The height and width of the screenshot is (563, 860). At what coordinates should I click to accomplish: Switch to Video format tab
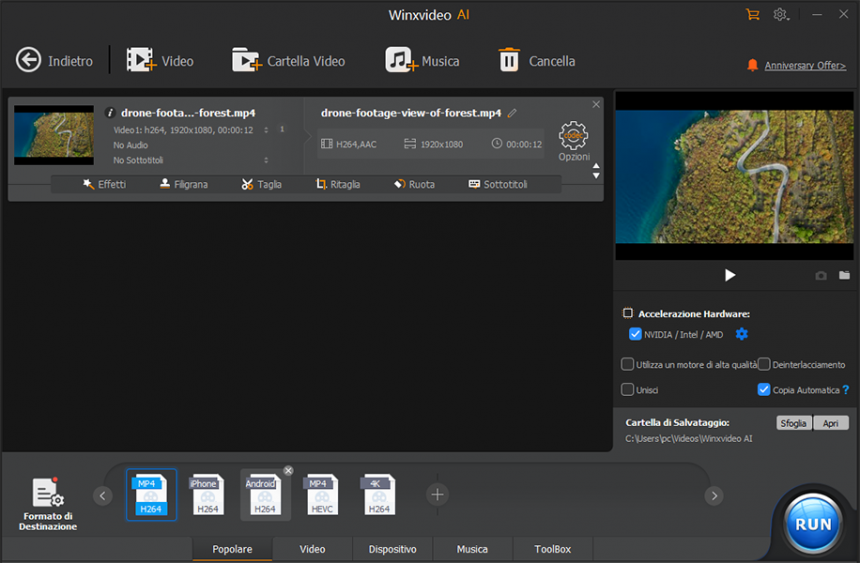click(312, 549)
